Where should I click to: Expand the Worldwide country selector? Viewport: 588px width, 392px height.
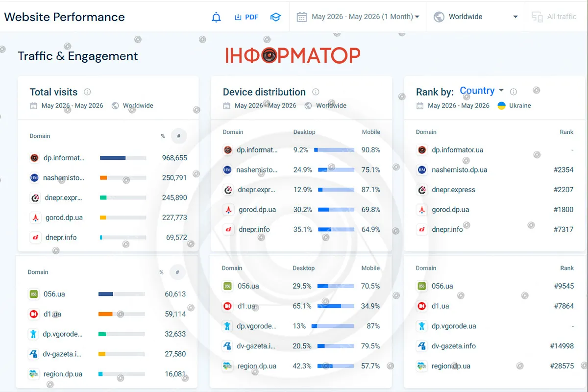476,17
